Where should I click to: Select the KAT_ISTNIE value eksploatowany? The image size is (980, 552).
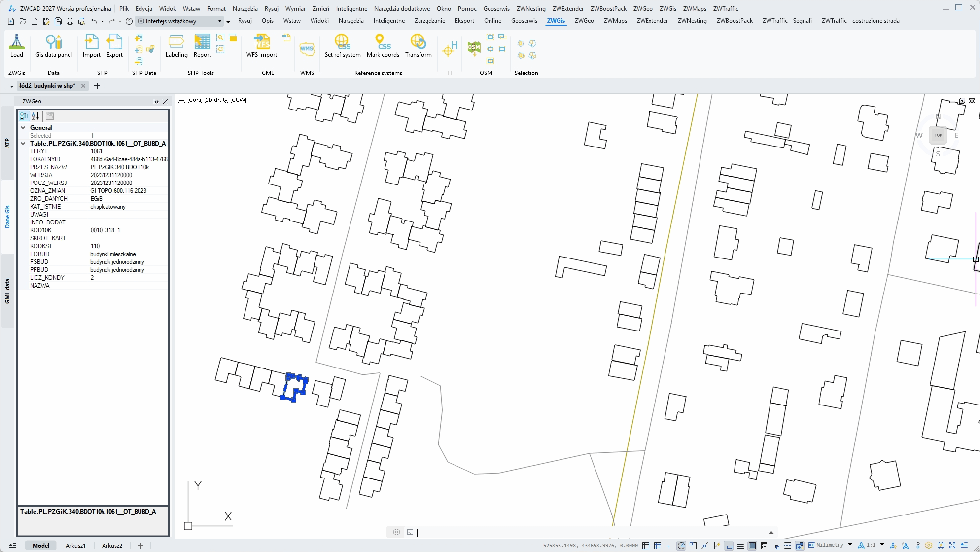[108, 207]
